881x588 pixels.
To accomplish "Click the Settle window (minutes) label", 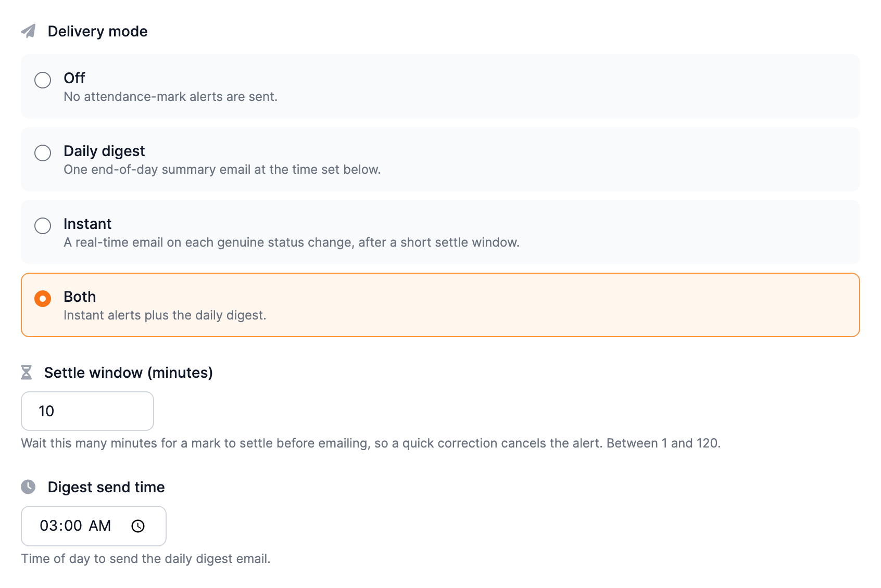I will (x=129, y=373).
